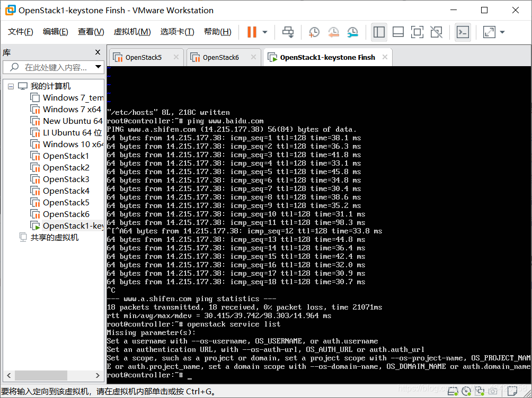Select 我的计算机 in the library
The image size is (532, 398).
pos(50,86)
